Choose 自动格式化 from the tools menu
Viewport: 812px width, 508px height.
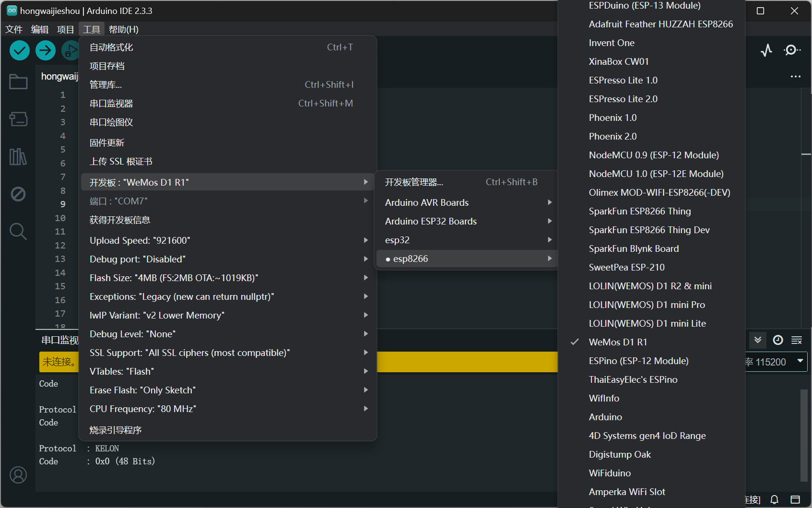[x=228, y=47]
